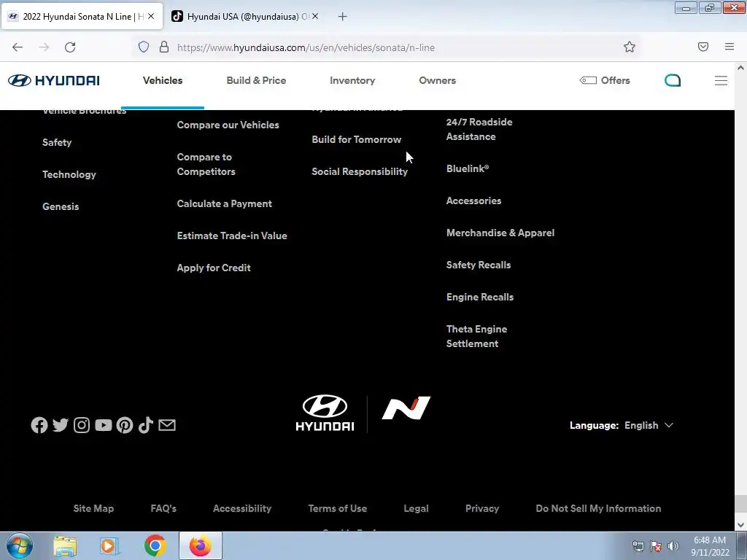Open Calculate a Payment link
Screen dimensions: 747x560
click(x=225, y=204)
